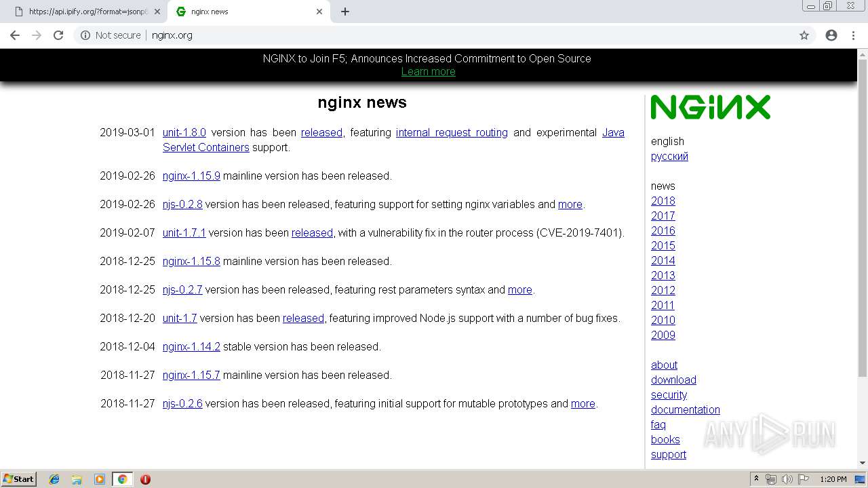Open the internal request routing link
868x488 pixels.
(x=452, y=133)
